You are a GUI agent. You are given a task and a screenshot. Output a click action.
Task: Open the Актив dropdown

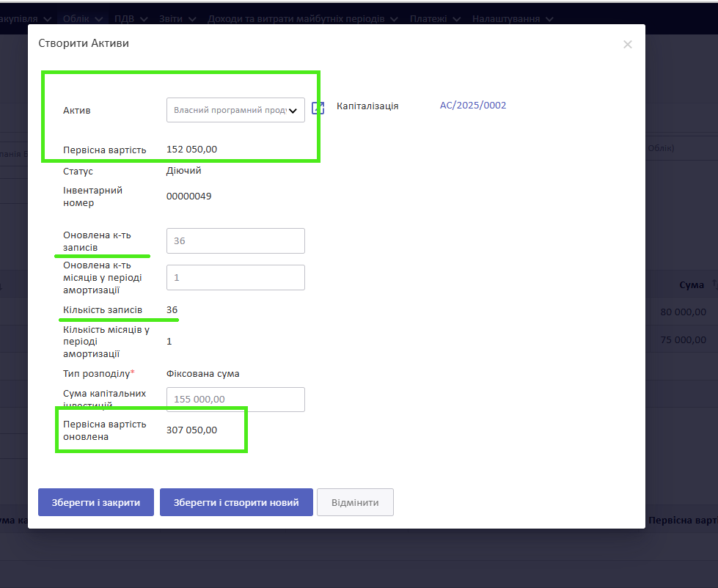pyautogui.click(x=235, y=110)
